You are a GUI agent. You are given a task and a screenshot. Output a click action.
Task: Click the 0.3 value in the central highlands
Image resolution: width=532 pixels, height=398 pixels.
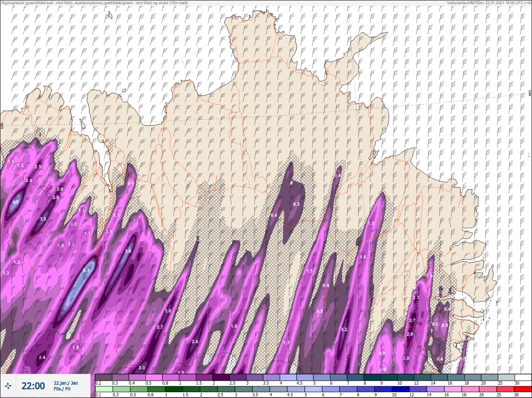[x=296, y=204]
